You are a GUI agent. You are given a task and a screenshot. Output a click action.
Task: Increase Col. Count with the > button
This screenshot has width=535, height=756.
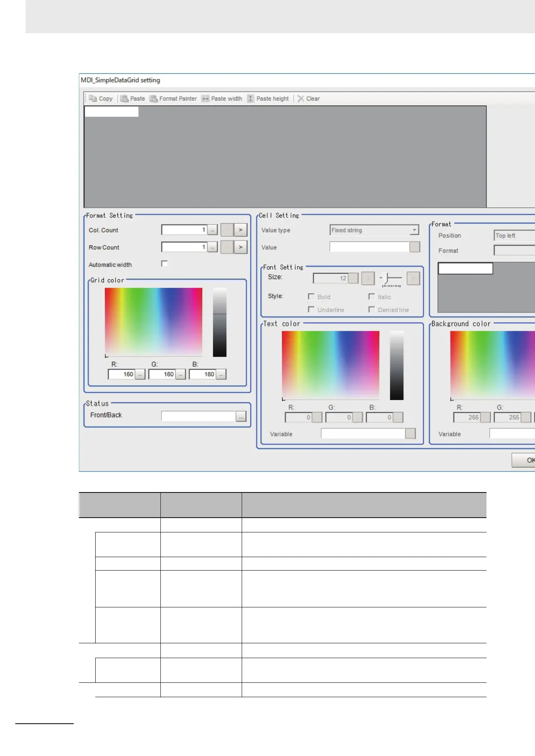tap(241, 230)
